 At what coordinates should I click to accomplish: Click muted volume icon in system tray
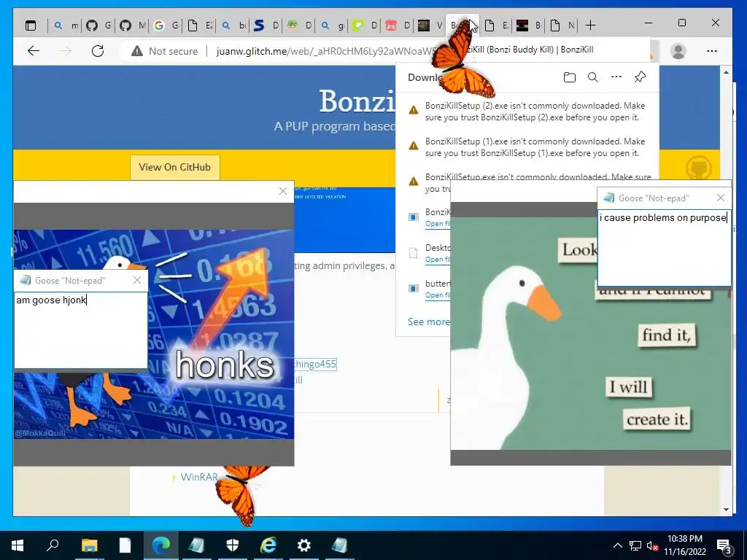652,545
